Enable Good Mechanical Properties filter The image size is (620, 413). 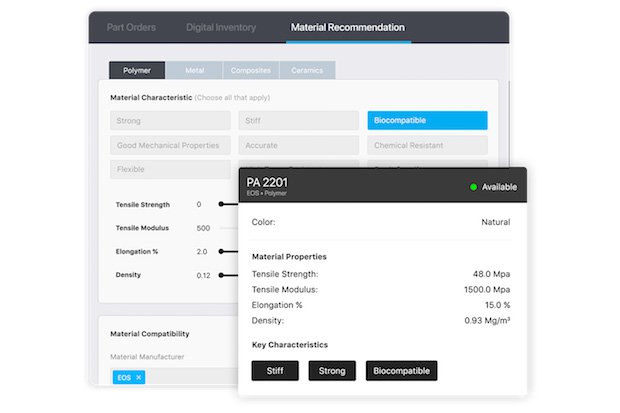(170, 145)
